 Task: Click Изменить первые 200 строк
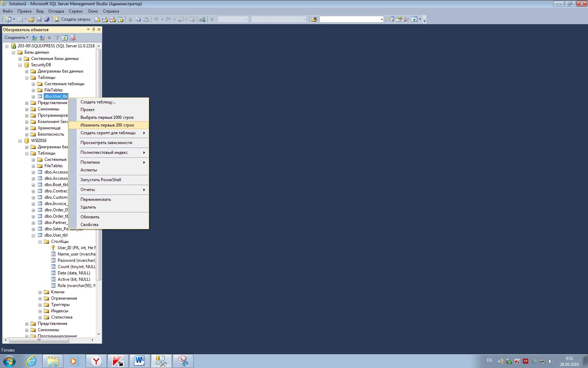point(108,125)
